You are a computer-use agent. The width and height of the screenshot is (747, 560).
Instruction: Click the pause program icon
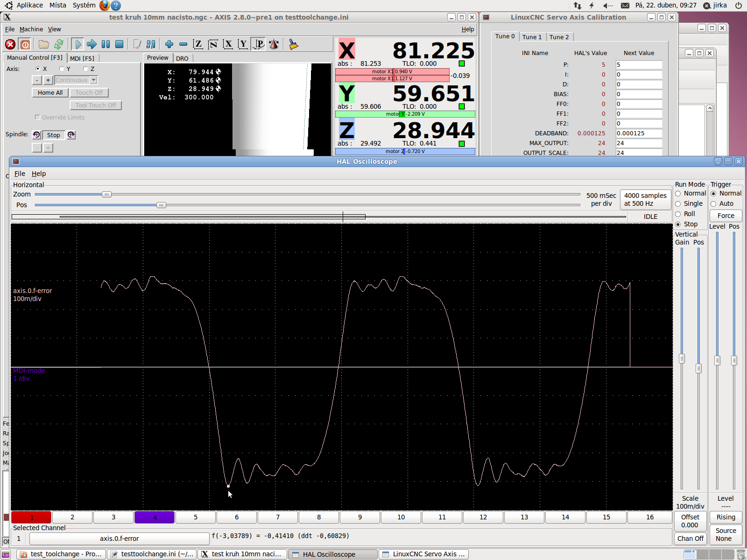[106, 44]
